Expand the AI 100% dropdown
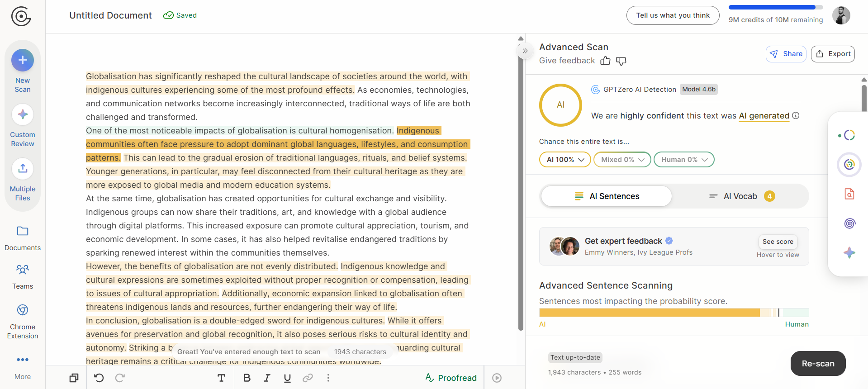868x389 pixels. pyautogui.click(x=565, y=159)
